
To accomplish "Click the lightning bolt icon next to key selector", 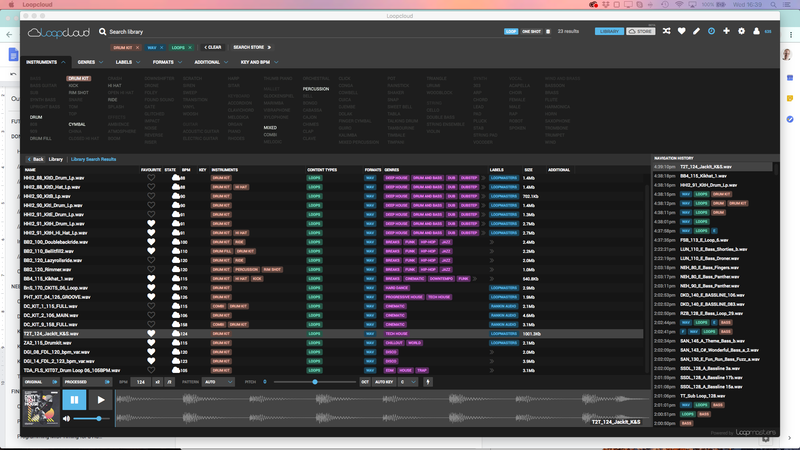I will click(x=428, y=382).
